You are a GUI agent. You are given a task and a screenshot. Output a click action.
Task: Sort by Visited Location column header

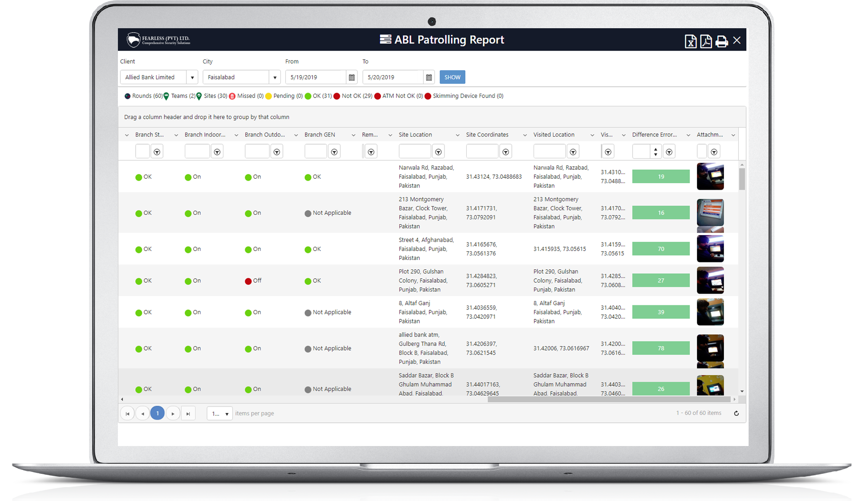[x=554, y=135]
